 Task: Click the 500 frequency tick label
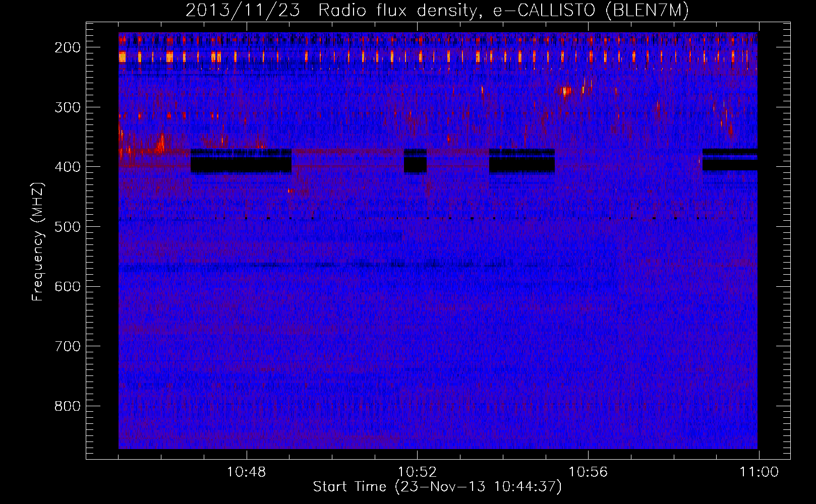click(68, 227)
